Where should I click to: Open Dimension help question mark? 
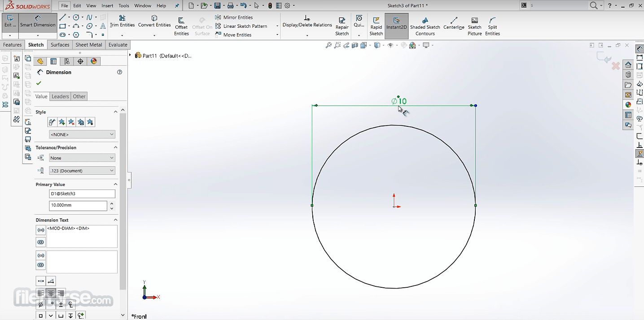click(119, 72)
